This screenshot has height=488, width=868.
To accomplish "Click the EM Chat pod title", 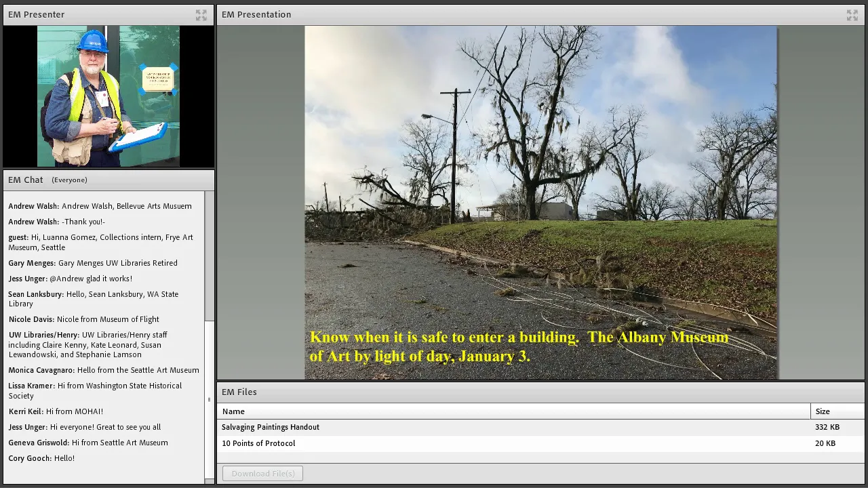I will [x=25, y=180].
